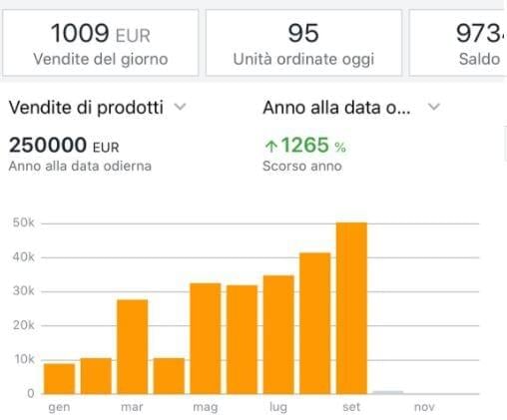Viewport: 507px width, 420px height.
Task: Expand the Vendite di prodotti dropdown chevron
Action: (181, 107)
